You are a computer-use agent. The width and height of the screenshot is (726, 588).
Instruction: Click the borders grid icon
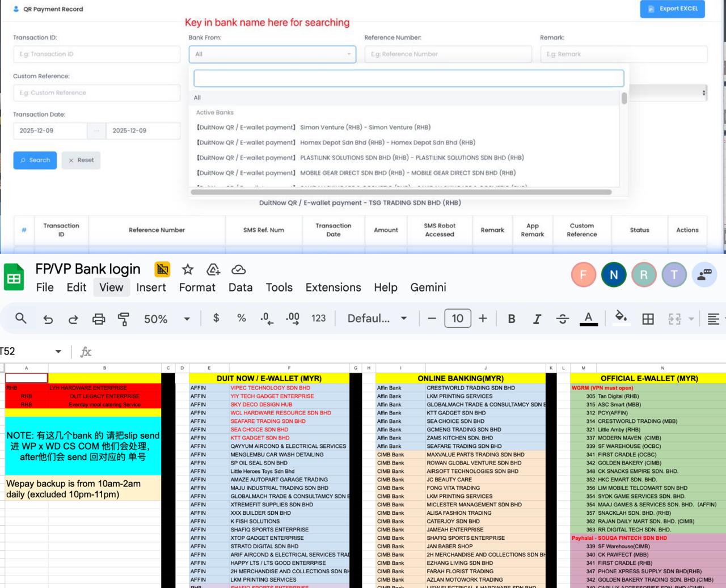click(648, 319)
